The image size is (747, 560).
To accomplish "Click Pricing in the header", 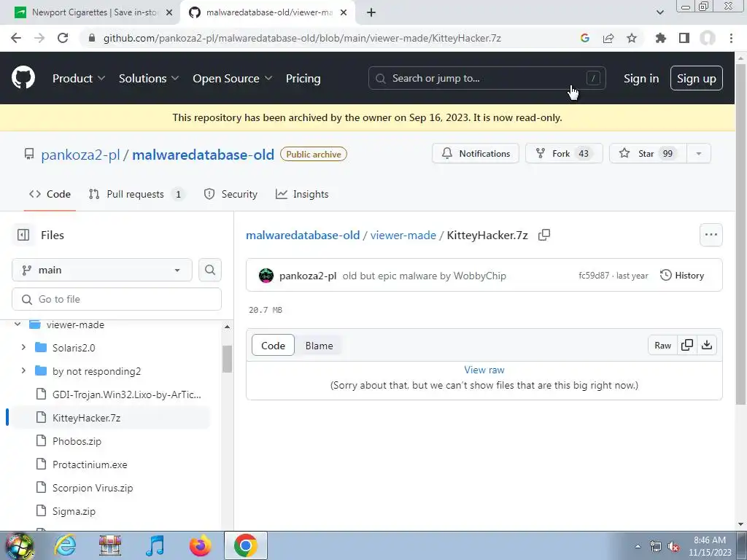I will (x=303, y=79).
